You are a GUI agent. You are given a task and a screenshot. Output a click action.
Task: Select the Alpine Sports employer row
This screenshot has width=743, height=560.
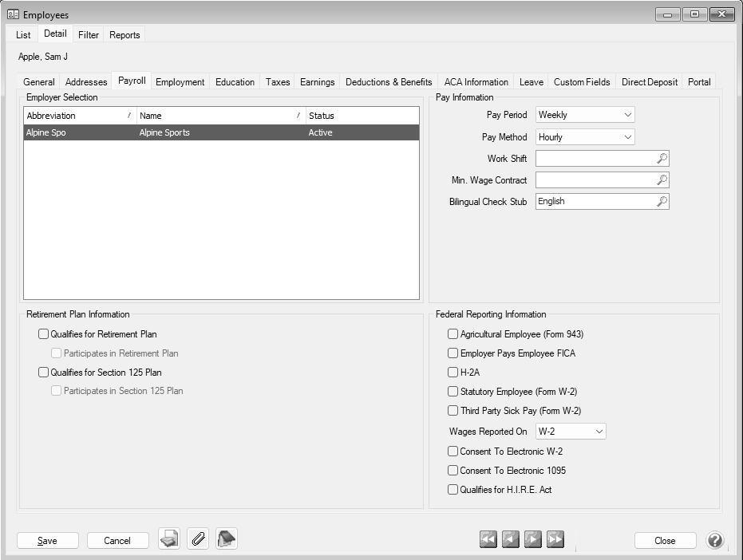point(221,132)
